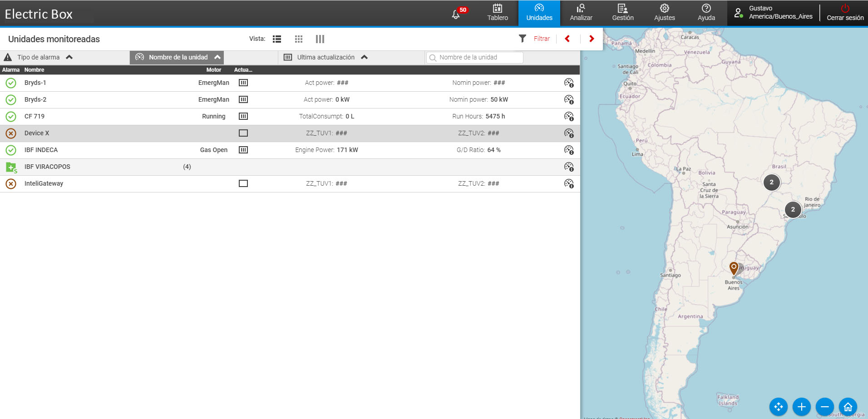The width and height of the screenshot is (868, 419).
Task: Click the map pan/move control button
Action: 778,407
